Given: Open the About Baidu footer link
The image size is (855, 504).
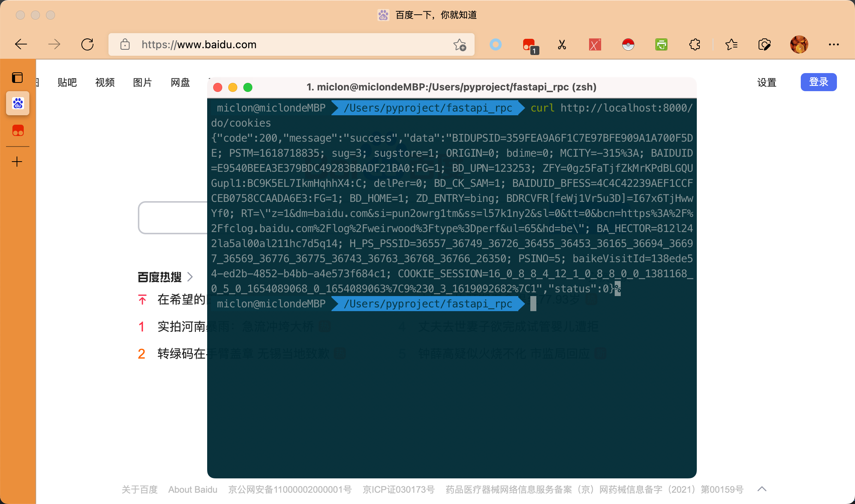Looking at the screenshot, I should (192, 489).
